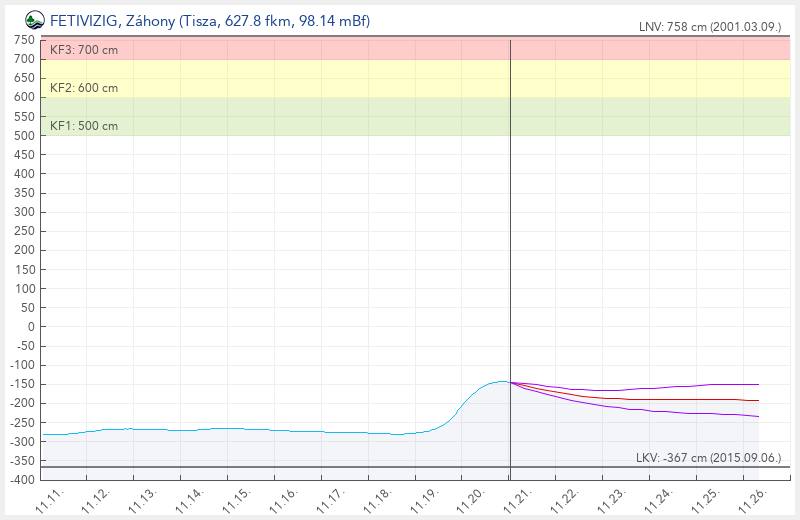This screenshot has height=520, width=800.
Task: Click the 750 value on the y-axis
Action: click(24, 40)
